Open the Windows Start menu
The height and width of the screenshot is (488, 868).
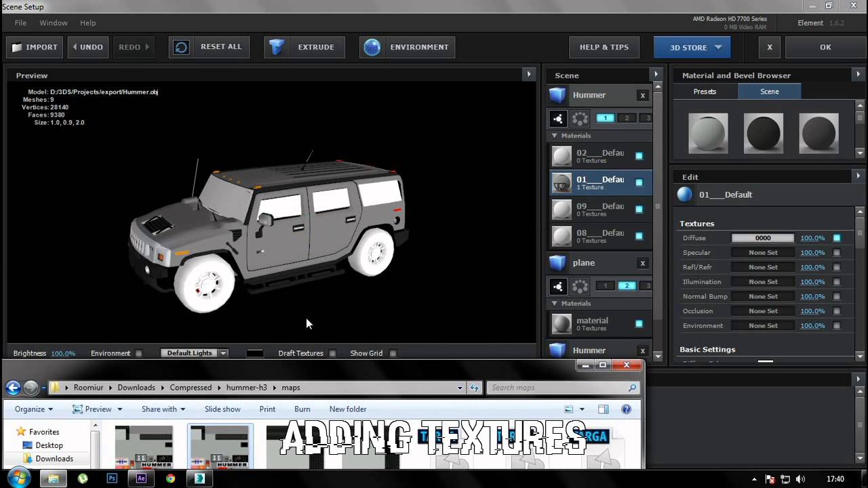(x=18, y=478)
